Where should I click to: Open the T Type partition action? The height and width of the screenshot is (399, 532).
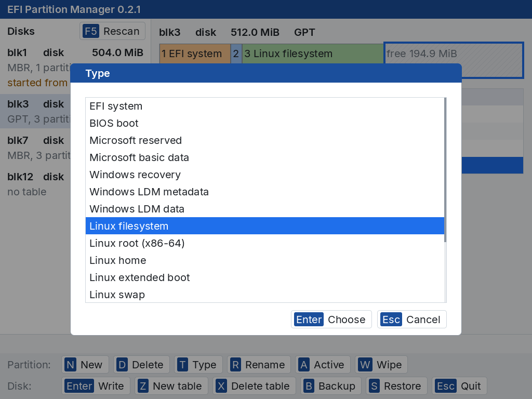(x=198, y=365)
